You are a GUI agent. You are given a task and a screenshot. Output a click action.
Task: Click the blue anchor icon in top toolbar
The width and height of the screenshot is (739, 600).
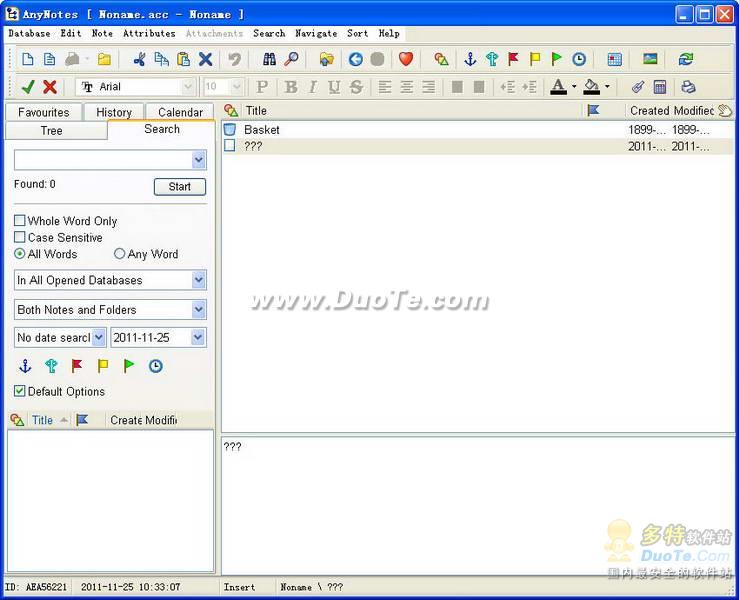470,60
